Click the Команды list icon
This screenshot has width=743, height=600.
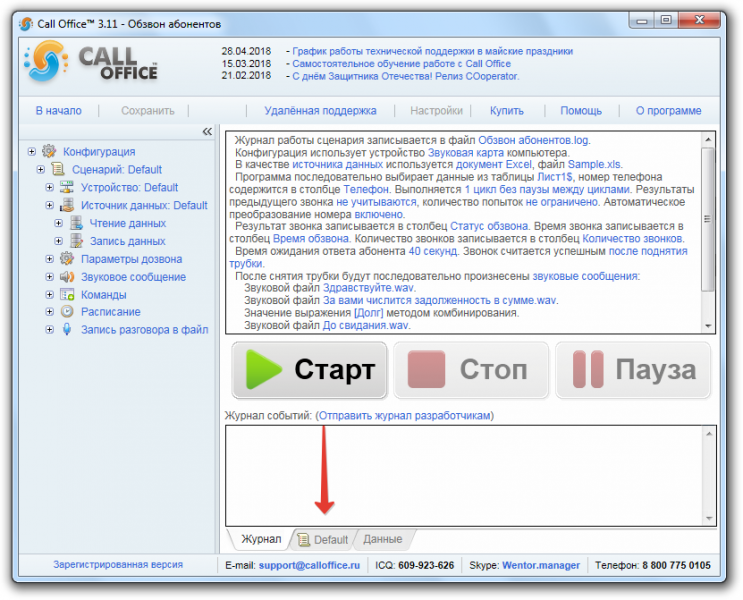pyautogui.click(x=67, y=295)
